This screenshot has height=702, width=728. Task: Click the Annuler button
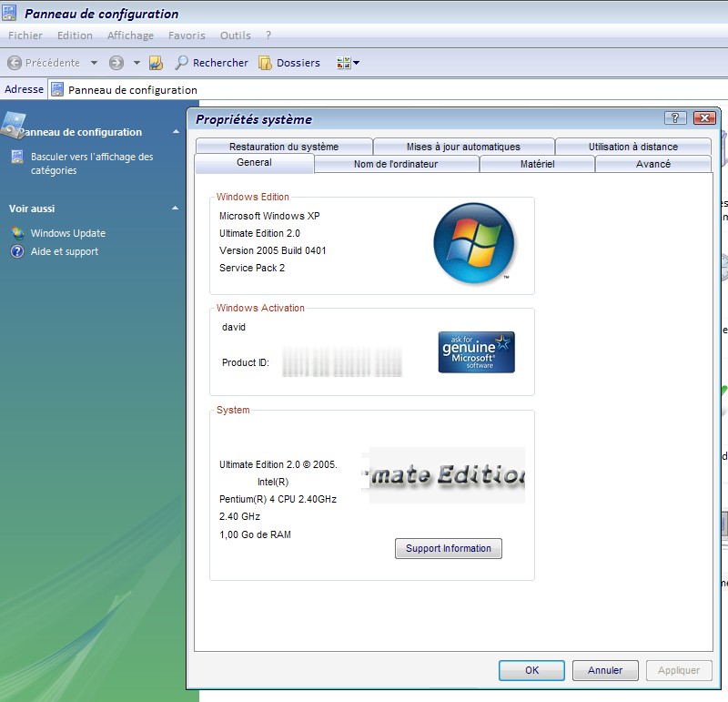[605, 670]
